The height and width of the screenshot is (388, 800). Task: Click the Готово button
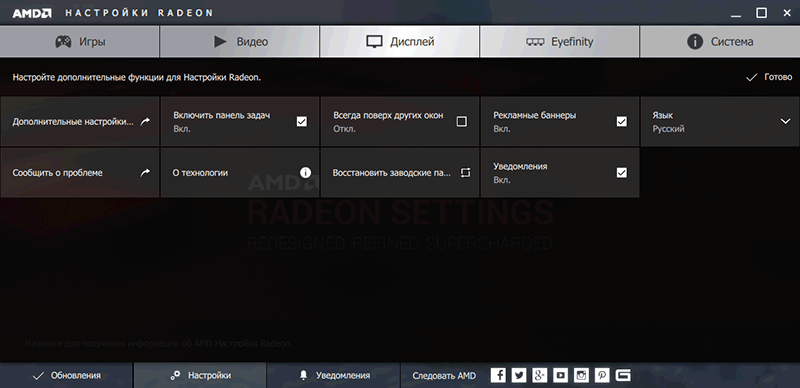[769, 77]
